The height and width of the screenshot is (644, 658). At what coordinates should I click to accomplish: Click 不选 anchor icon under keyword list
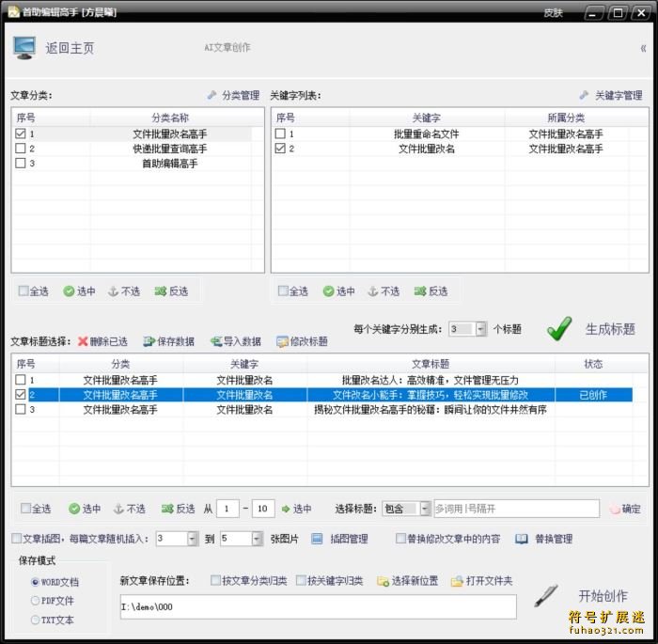click(x=372, y=291)
